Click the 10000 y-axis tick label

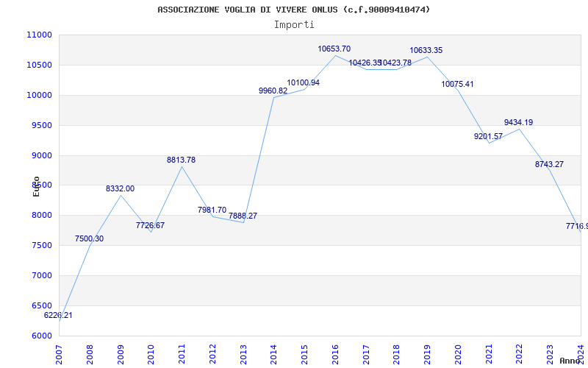tap(40, 95)
